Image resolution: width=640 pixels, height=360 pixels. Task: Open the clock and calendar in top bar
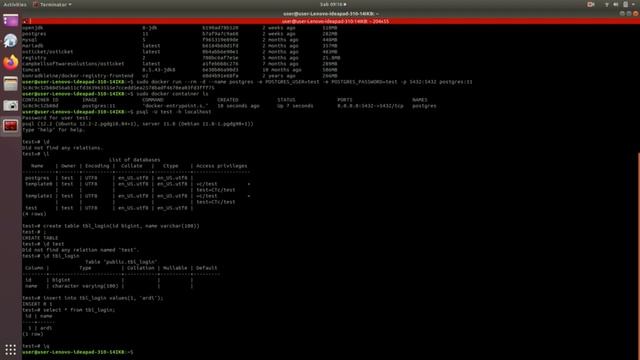click(x=333, y=4)
